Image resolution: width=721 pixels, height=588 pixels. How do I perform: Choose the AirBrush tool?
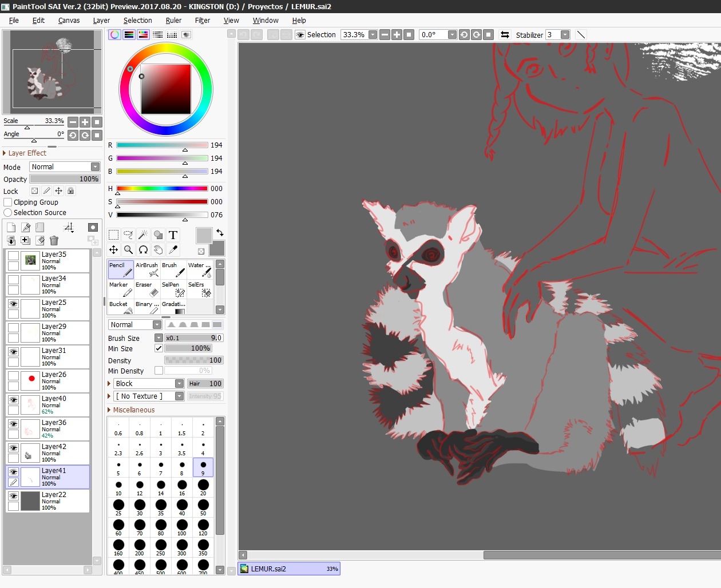coord(147,269)
